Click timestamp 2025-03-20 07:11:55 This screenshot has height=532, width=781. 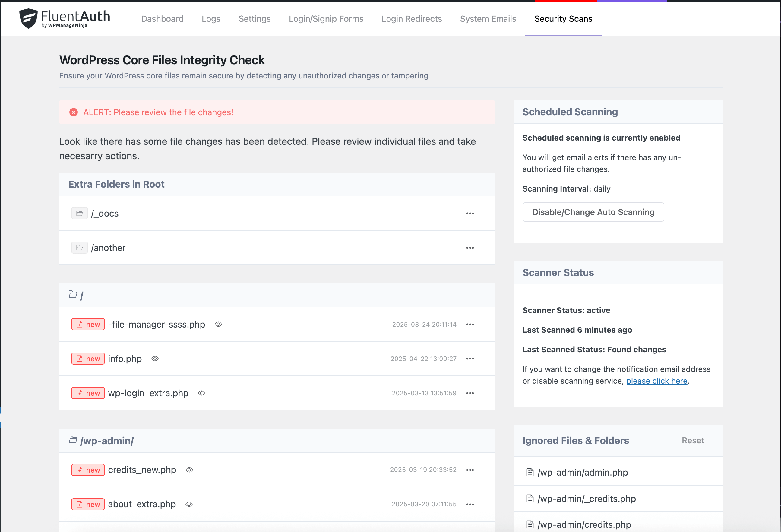[x=424, y=504]
